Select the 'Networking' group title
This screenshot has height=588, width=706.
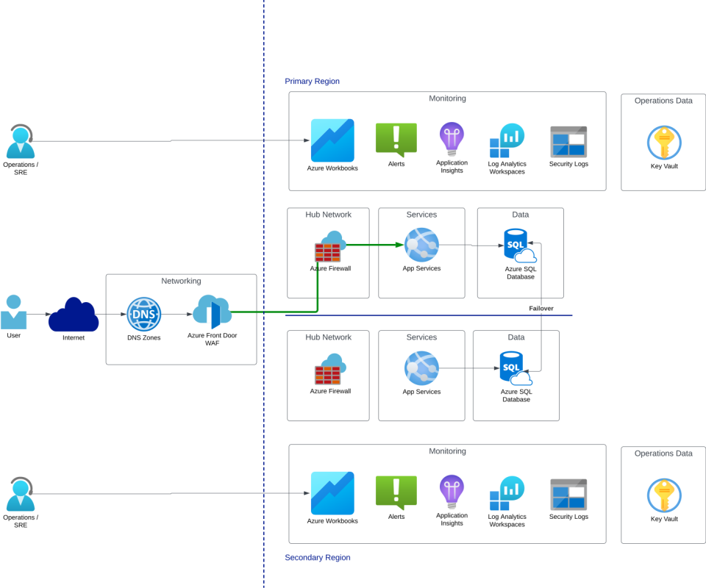(181, 281)
